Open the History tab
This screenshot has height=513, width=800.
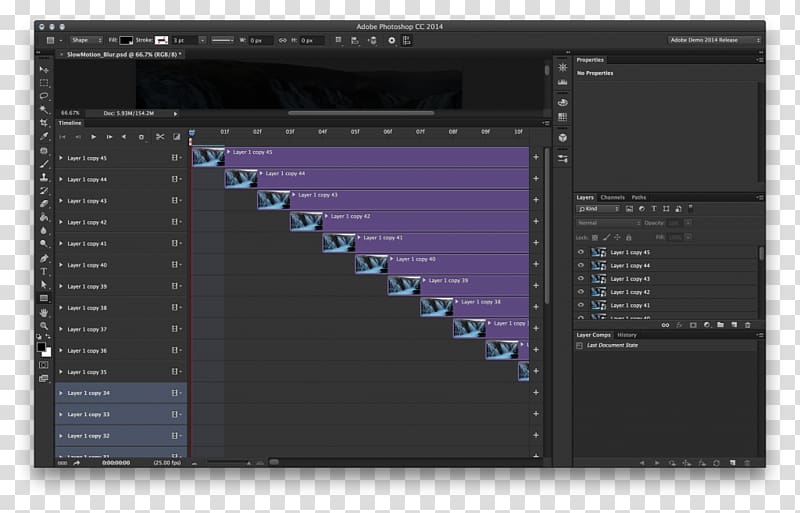(x=627, y=335)
